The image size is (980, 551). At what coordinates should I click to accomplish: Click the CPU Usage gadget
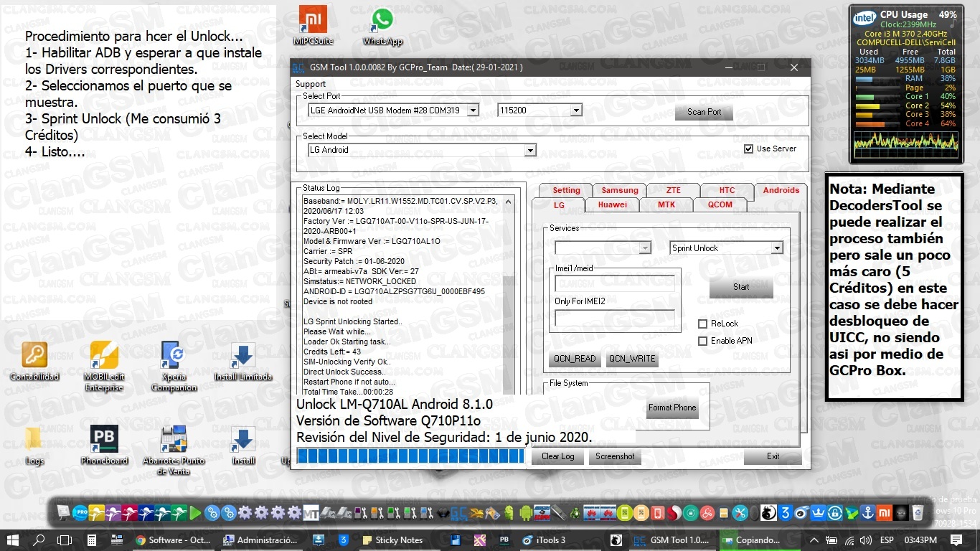(x=906, y=85)
